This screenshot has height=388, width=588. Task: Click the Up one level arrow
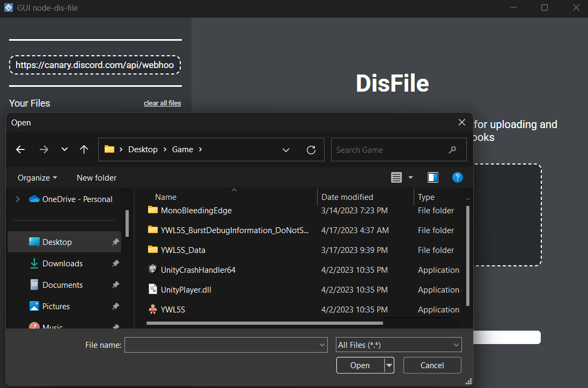84,150
